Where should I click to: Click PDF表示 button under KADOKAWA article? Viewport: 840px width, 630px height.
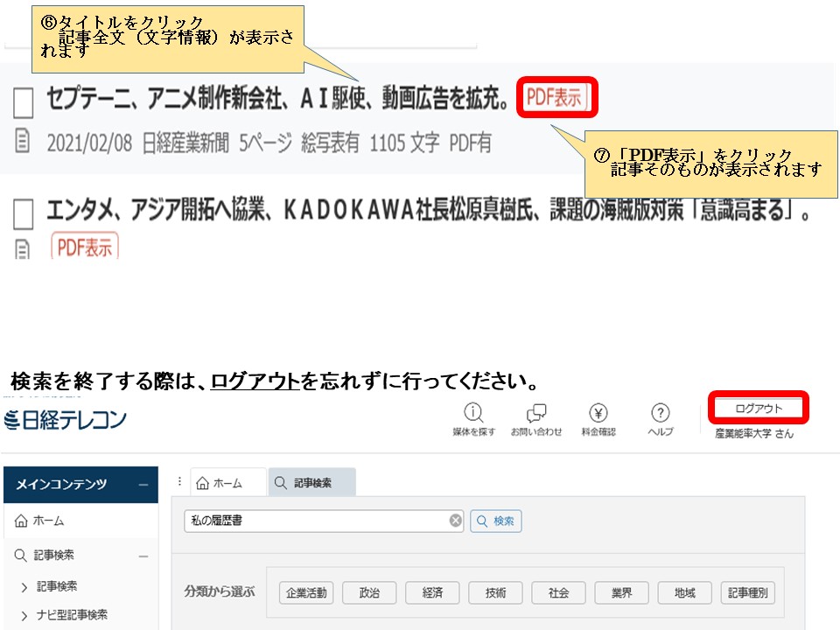click(85, 246)
